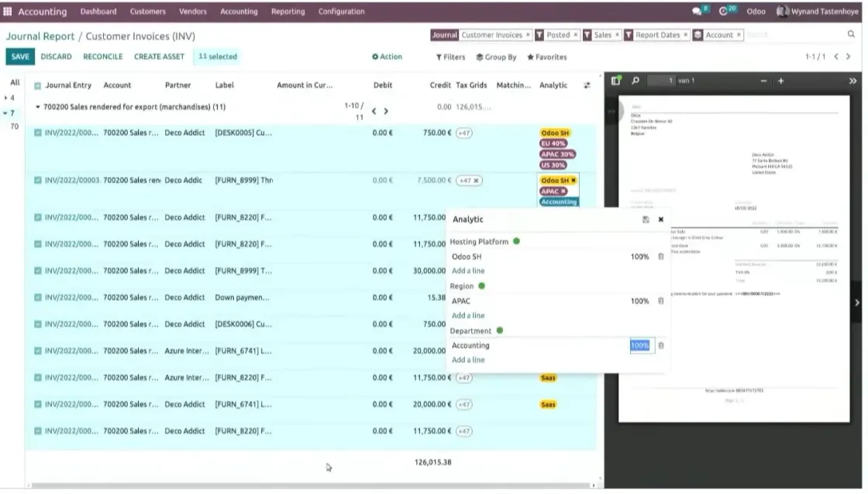The image size is (868, 494).
Task: Remove Odoo SH tag from second row
Action: point(574,181)
